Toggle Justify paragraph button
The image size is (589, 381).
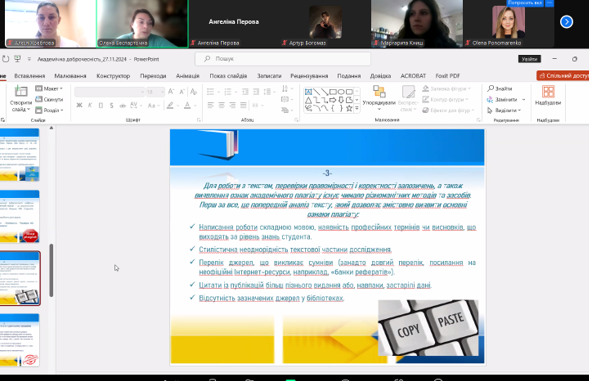coord(243,105)
